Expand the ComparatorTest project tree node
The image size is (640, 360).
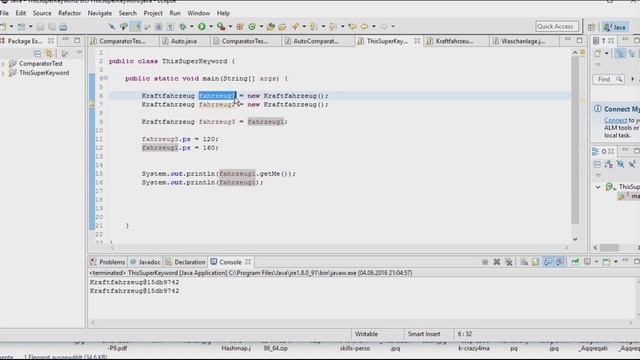point(3,64)
